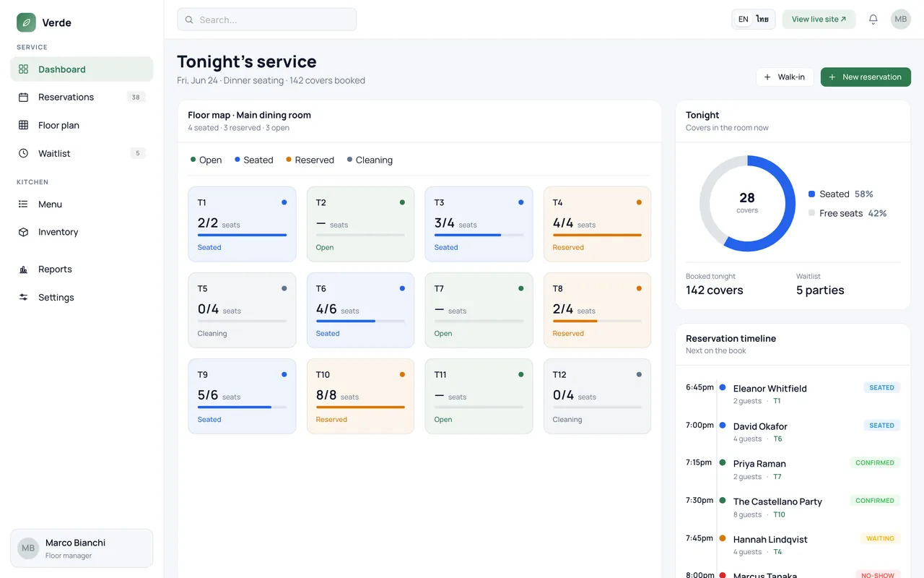924x578 pixels.
Task: Select the Waitlist clock icon
Action: click(x=23, y=153)
